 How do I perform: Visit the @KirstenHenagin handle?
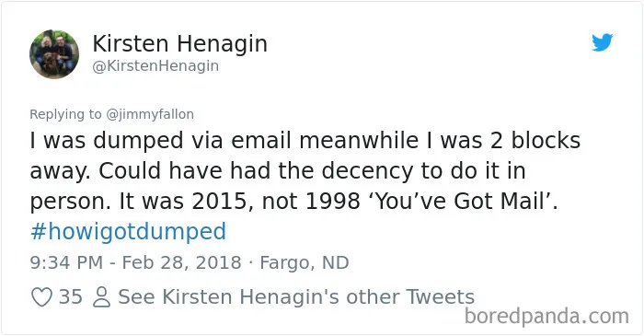(x=155, y=65)
